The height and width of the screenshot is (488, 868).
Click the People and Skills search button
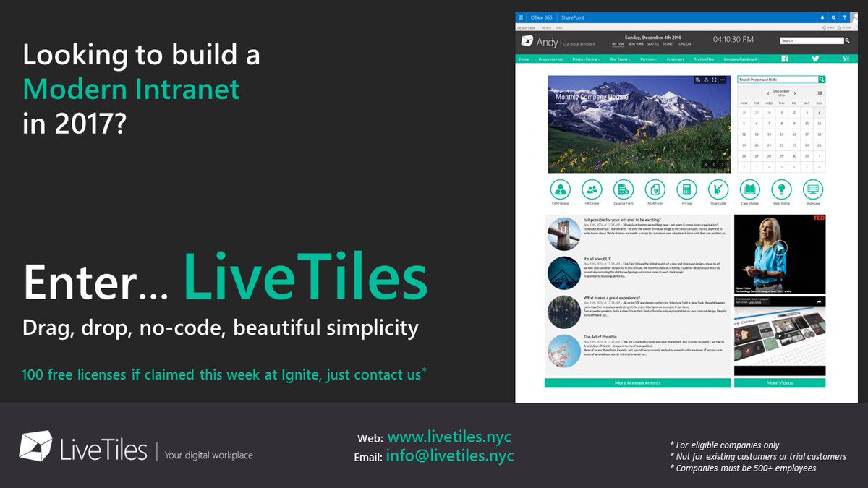pos(822,79)
